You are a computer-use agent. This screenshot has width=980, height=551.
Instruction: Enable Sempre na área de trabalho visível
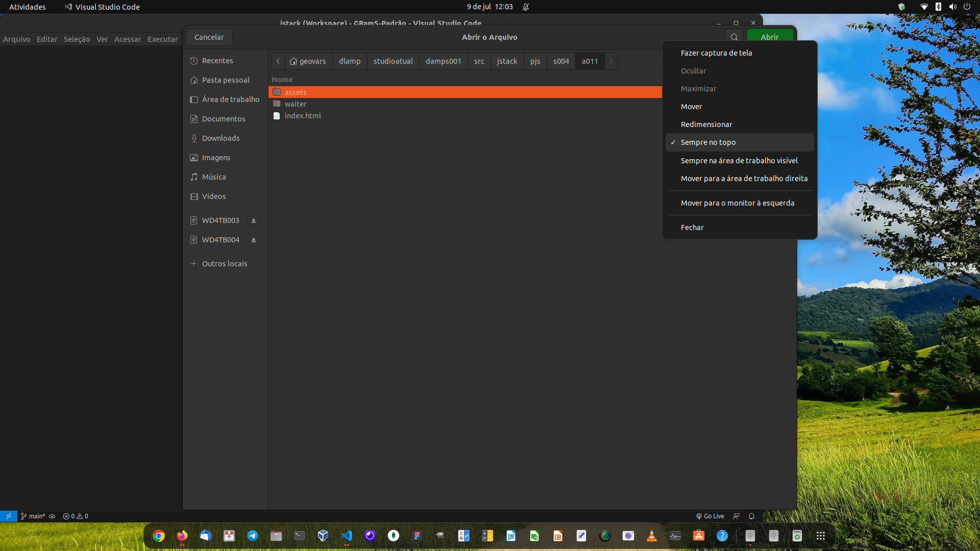click(739, 160)
